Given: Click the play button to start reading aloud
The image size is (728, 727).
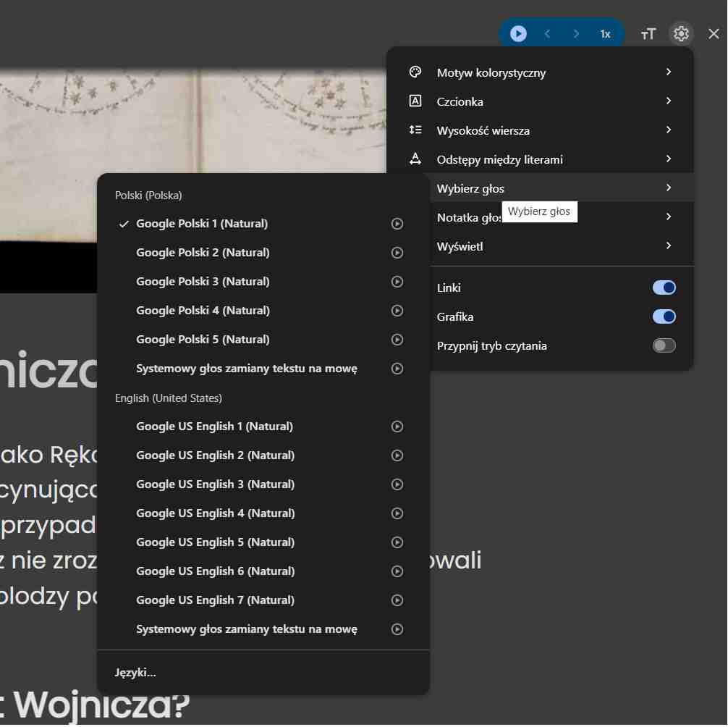Looking at the screenshot, I should [x=517, y=33].
